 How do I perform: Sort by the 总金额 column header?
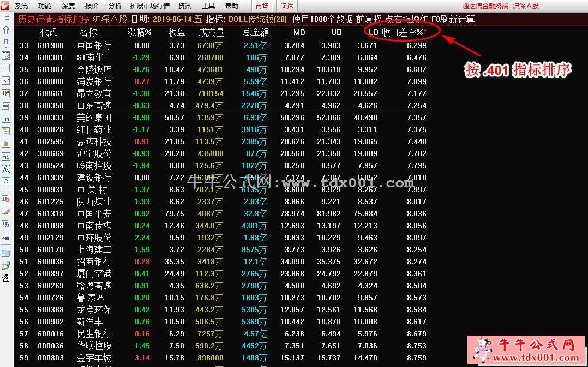coord(256,32)
